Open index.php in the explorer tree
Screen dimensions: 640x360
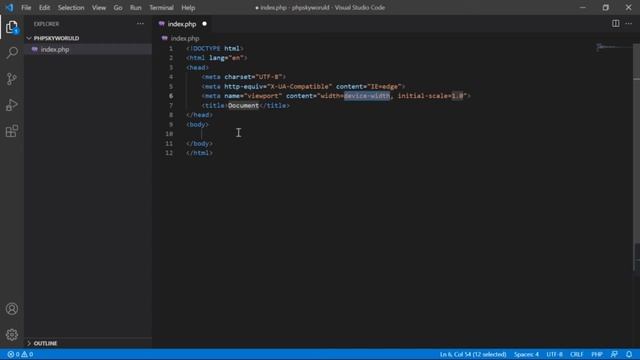[x=55, y=49]
